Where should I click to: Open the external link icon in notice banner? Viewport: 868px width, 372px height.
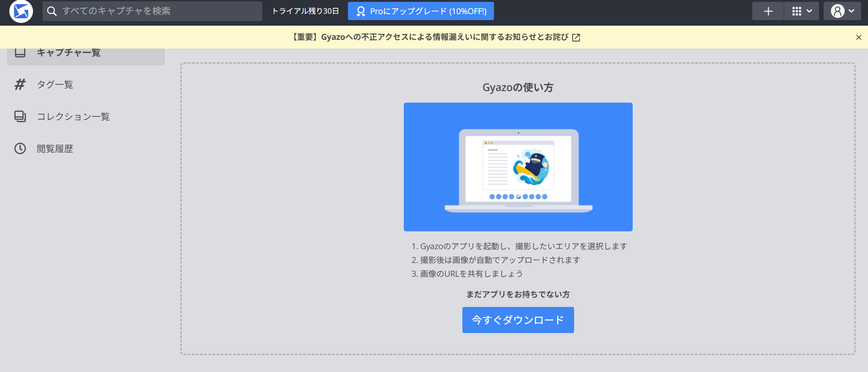tap(576, 38)
